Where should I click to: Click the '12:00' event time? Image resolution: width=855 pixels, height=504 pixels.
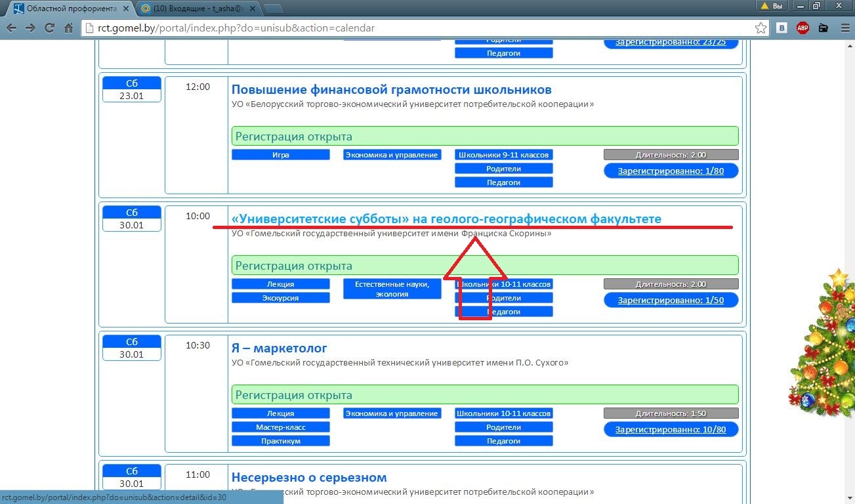[198, 87]
